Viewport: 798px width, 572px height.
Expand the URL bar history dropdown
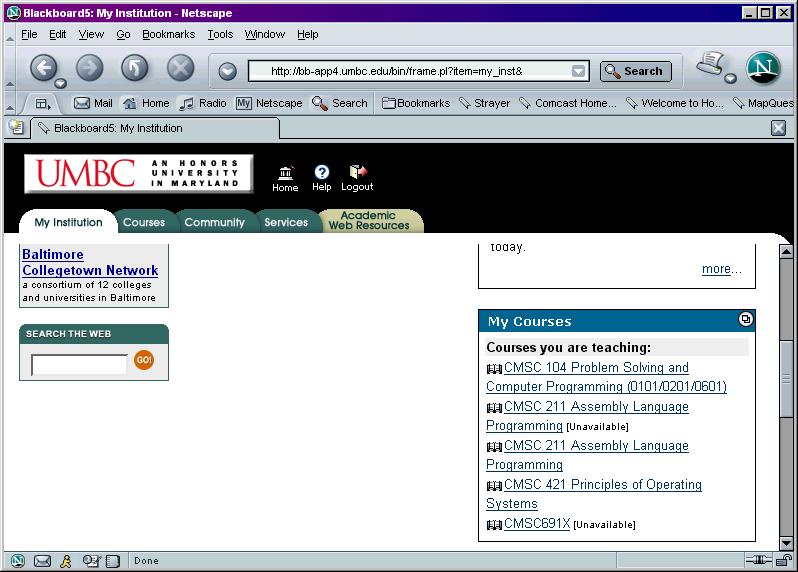[578, 71]
